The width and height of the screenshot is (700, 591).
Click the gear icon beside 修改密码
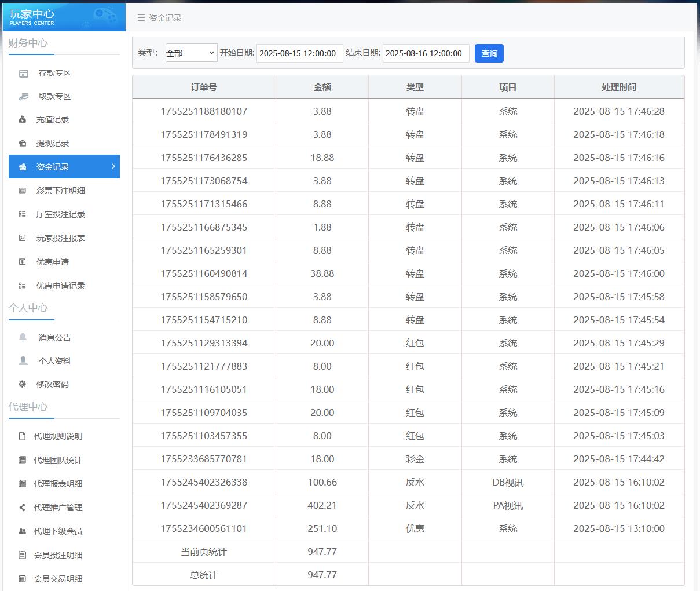pyautogui.click(x=23, y=384)
